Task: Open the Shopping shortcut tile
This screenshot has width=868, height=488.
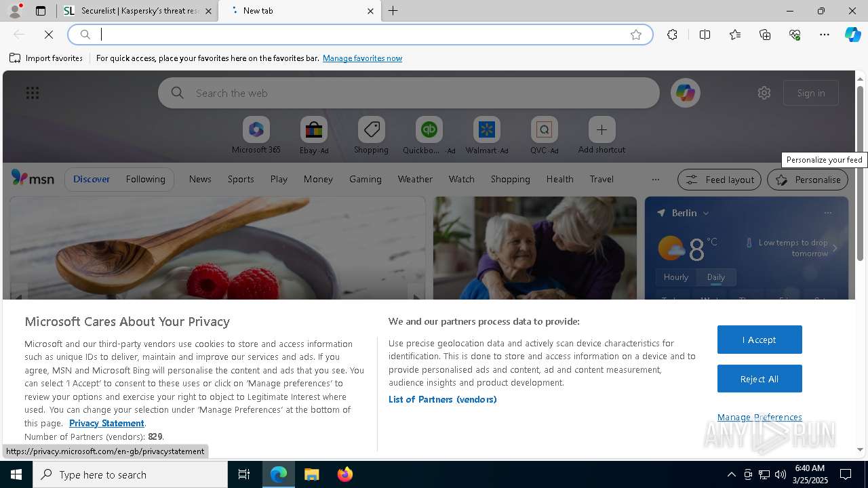Action: tap(371, 136)
